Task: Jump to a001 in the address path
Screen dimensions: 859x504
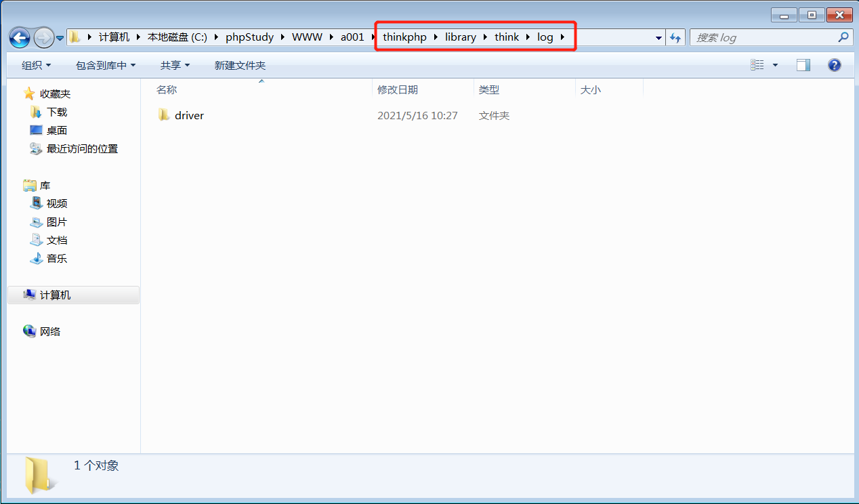Action: click(x=352, y=37)
